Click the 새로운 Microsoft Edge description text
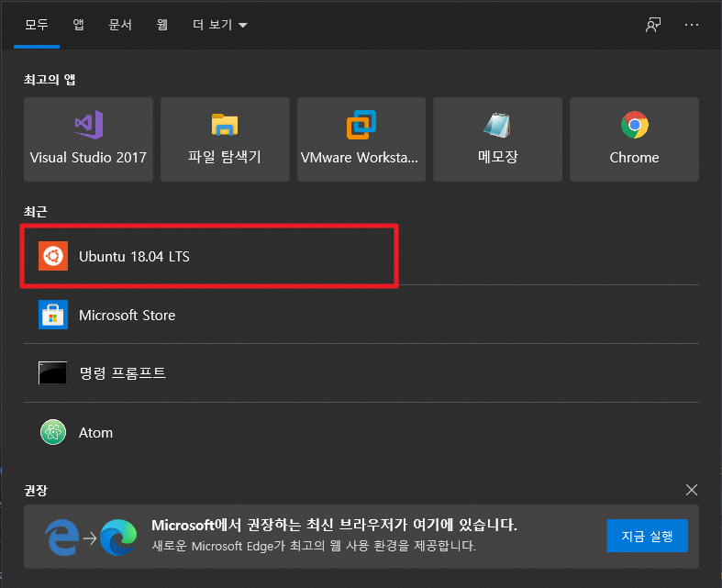 coord(314,546)
